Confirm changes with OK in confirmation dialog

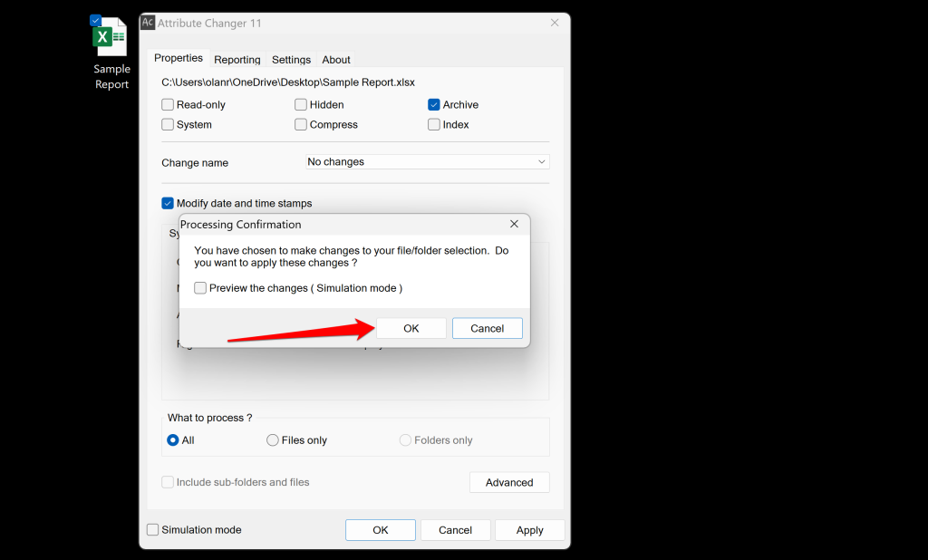tap(411, 328)
